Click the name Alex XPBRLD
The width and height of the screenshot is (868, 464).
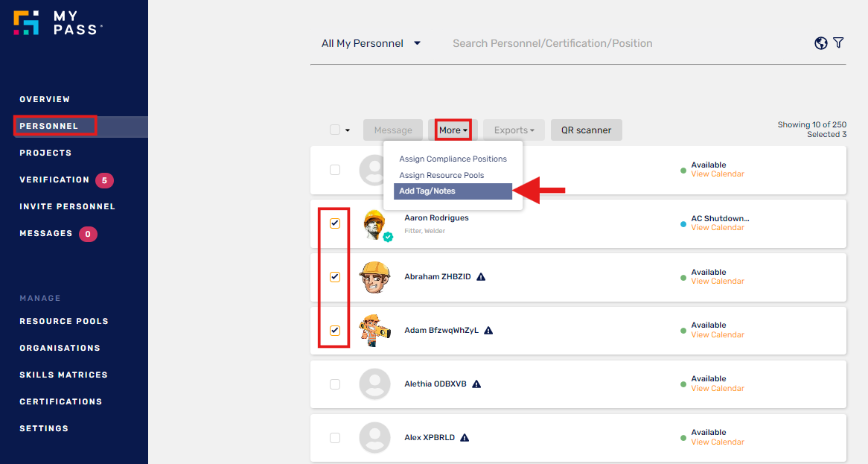click(430, 438)
